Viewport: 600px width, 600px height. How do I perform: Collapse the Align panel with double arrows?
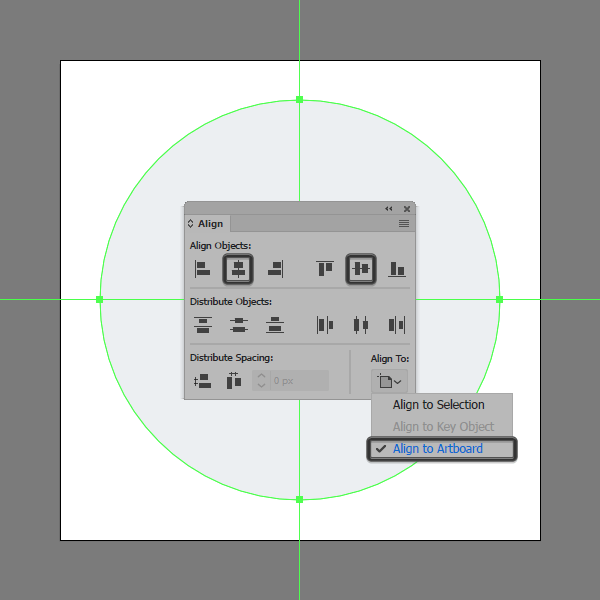[389, 209]
